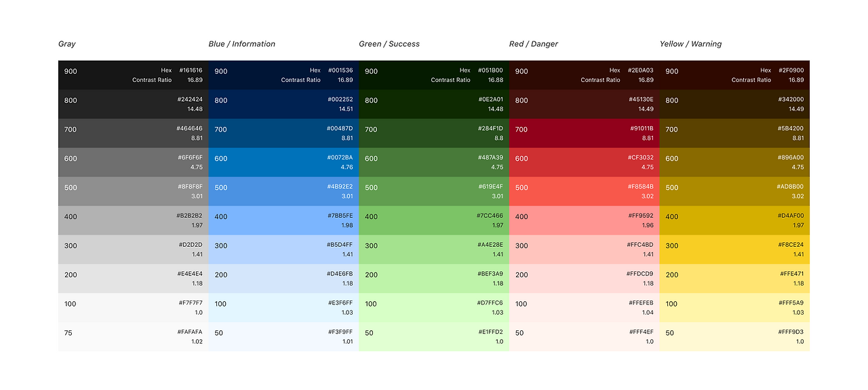Select the Green 900 swatch #051B00

point(434,75)
